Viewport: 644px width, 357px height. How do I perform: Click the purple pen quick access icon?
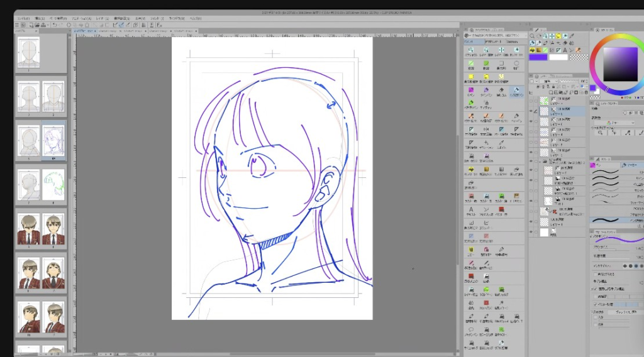pos(486,91)
